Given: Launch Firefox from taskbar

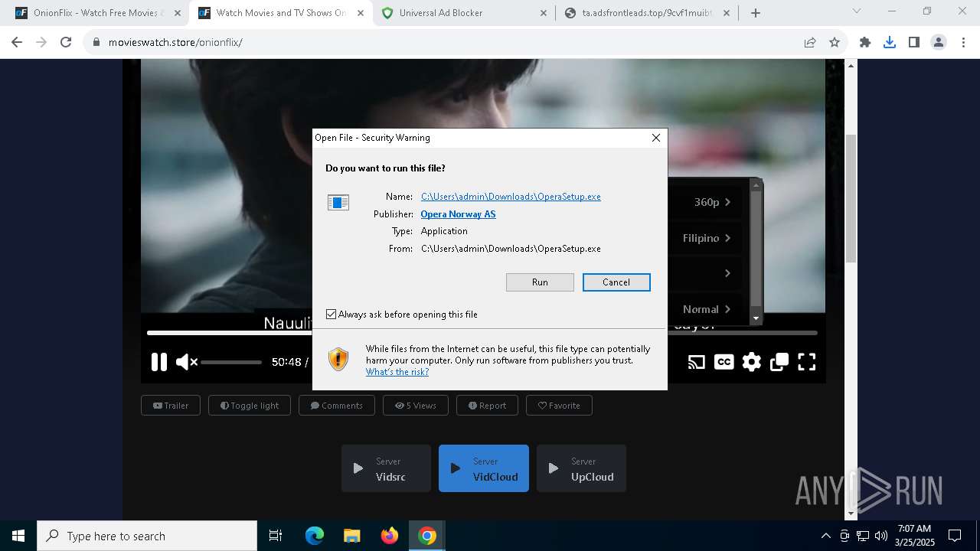Looking at the screenshot, I should tap(389, 536).
